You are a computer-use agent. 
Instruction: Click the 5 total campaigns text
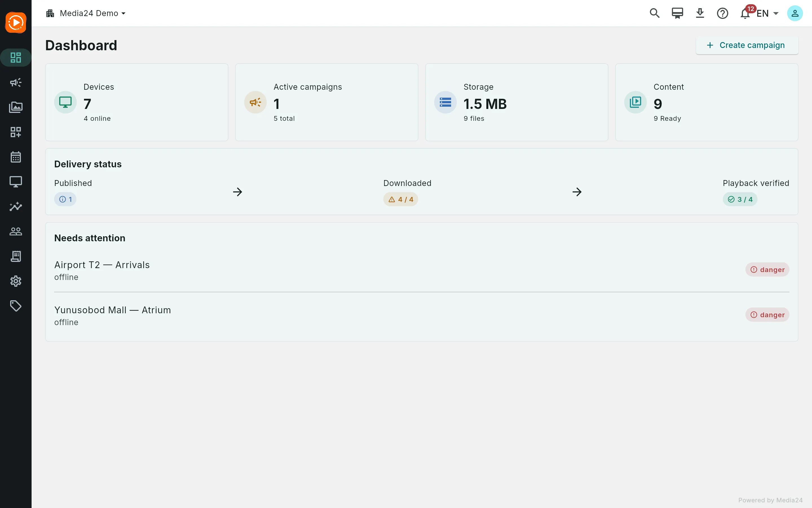click(284, 118)
